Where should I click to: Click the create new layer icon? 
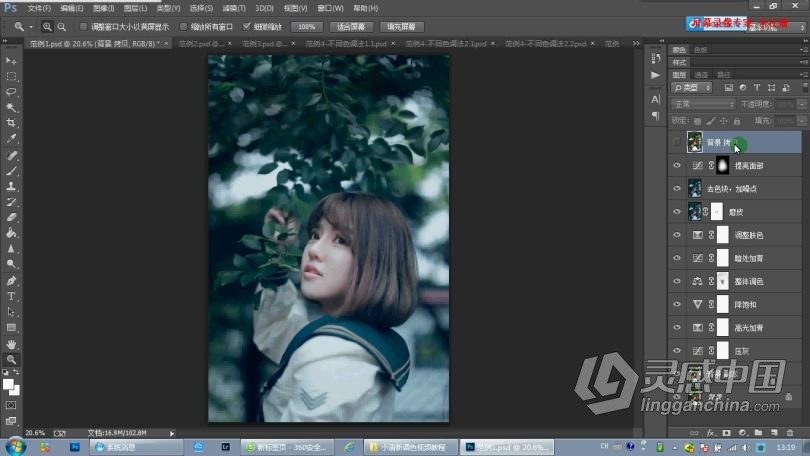[774, 433]
